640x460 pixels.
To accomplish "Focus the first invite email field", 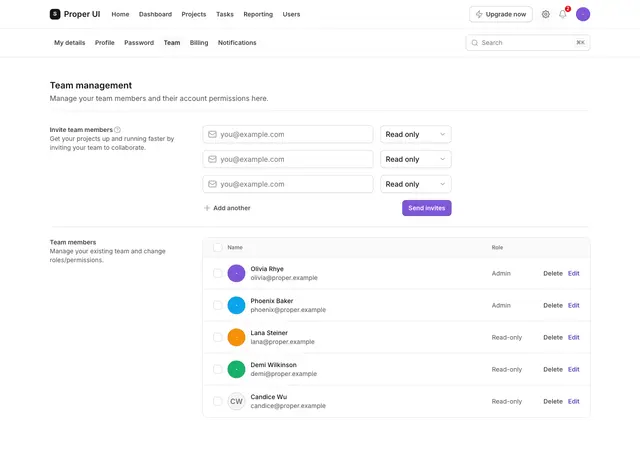I will tap(288, 134).
